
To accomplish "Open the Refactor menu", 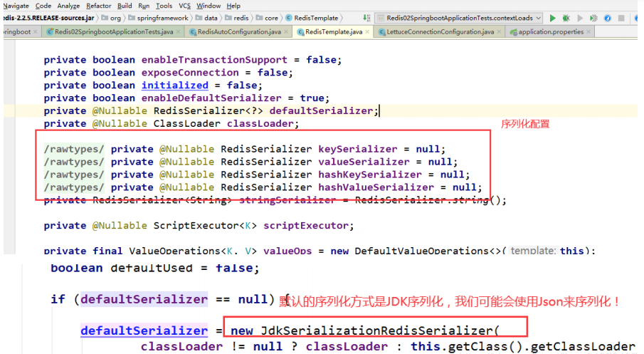I will click(98, 6).
